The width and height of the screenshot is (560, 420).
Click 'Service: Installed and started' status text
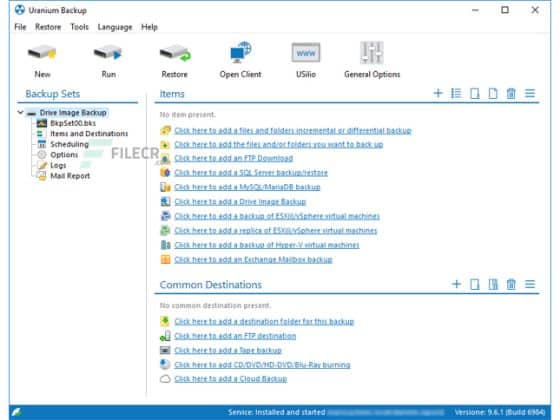276,412
